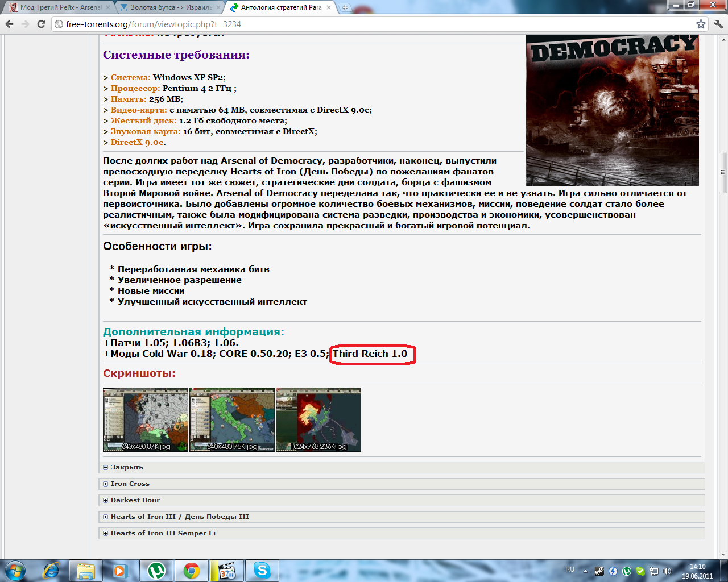
Task: Open a new tab with the plus button
Action: click(x=345, y=7)
